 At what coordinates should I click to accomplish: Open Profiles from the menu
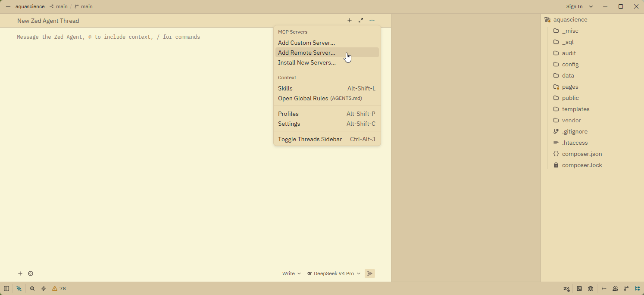(327, 114)
